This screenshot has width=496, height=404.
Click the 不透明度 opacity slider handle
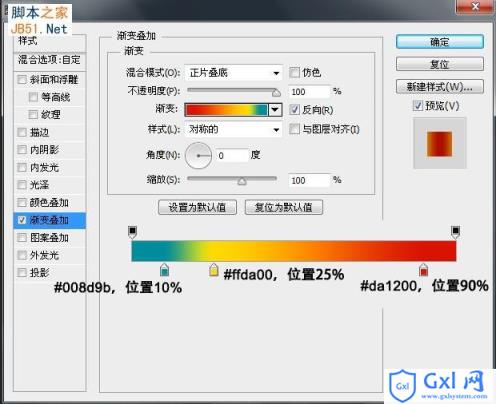[x=276, y=93]
